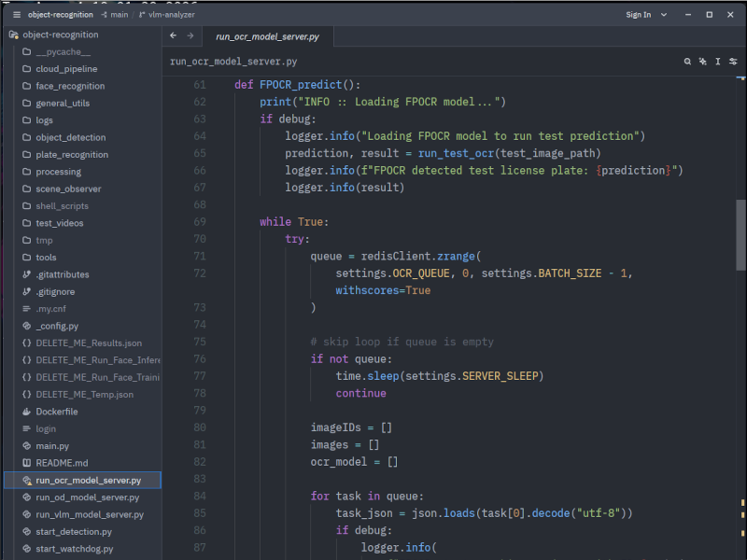Click the '# skip loop if queue is empty' comment
Image resolution: width=747 pixels, height=560 pixels.
click(402, 342)
